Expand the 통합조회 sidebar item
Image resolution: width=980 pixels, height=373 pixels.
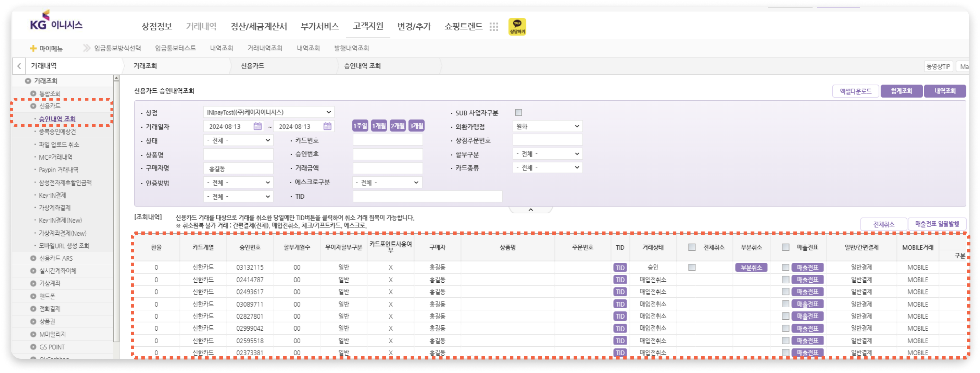33,94
